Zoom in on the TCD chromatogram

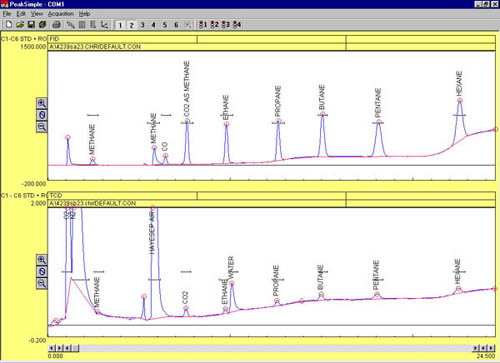coord(42,260)
